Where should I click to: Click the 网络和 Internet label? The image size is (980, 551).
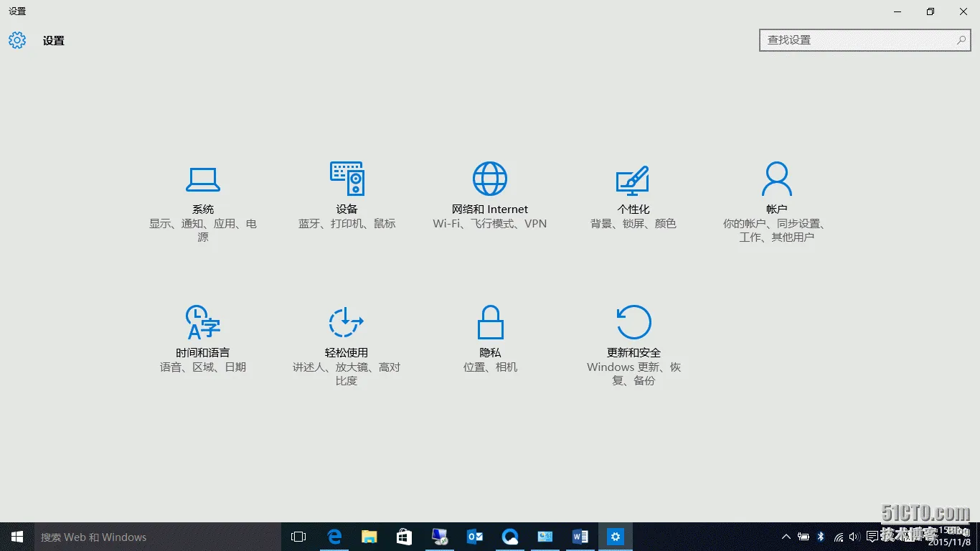(x=490, y=209)
